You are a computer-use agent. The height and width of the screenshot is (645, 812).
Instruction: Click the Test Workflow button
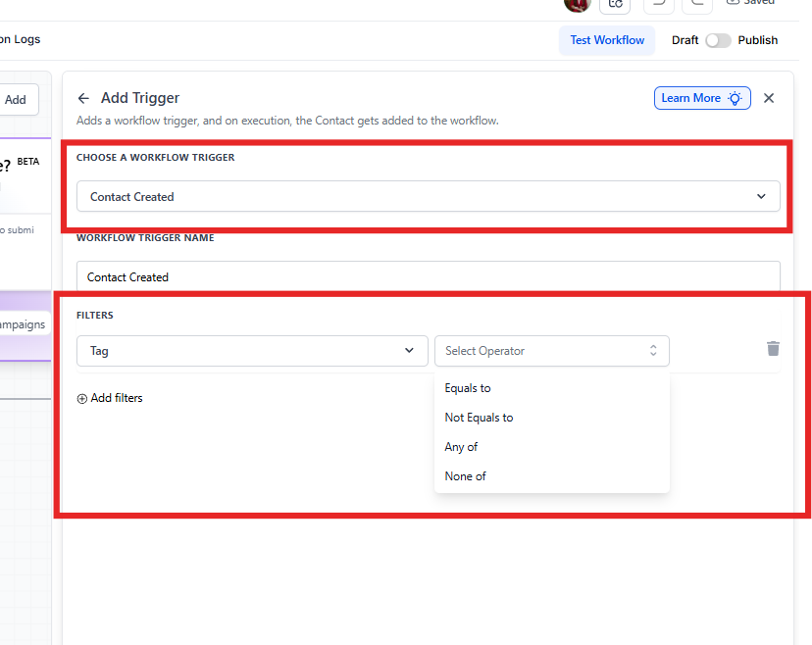[x=607, y=40]
